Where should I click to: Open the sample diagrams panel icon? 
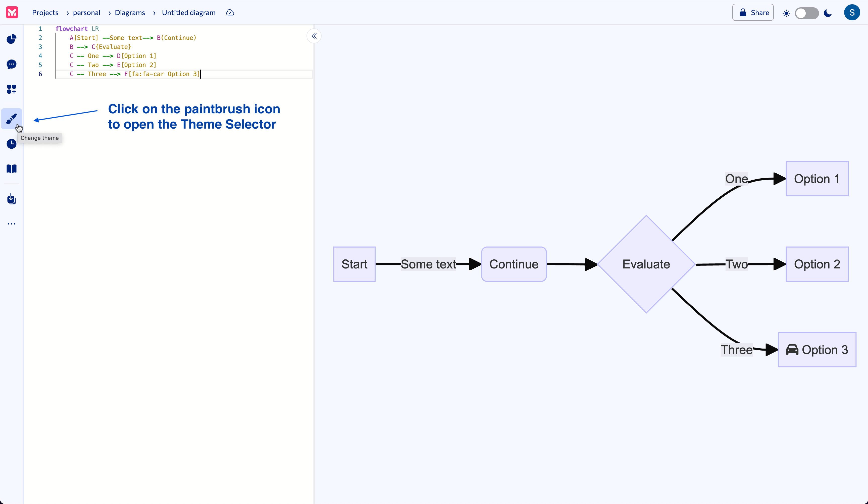[x=11, y=89]
